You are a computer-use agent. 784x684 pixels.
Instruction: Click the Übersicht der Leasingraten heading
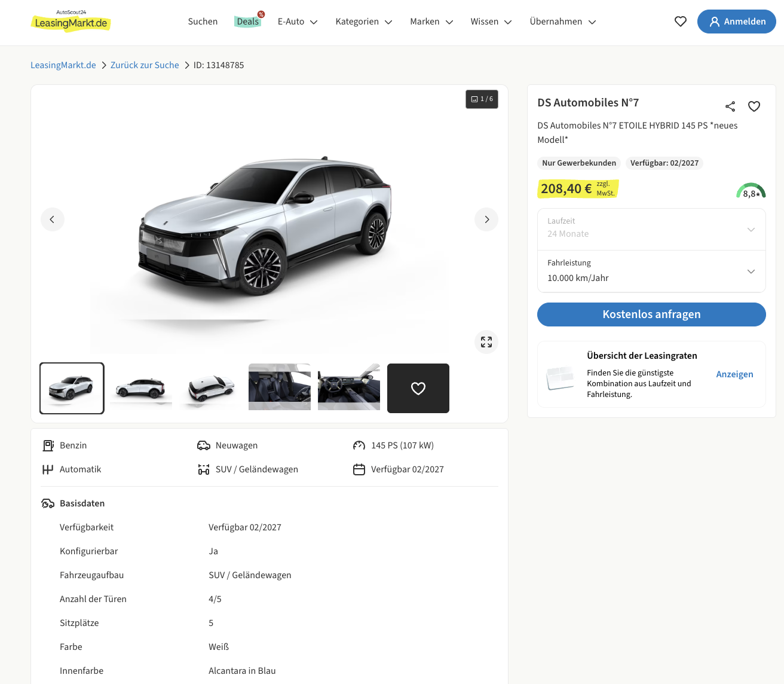point(642,356)
